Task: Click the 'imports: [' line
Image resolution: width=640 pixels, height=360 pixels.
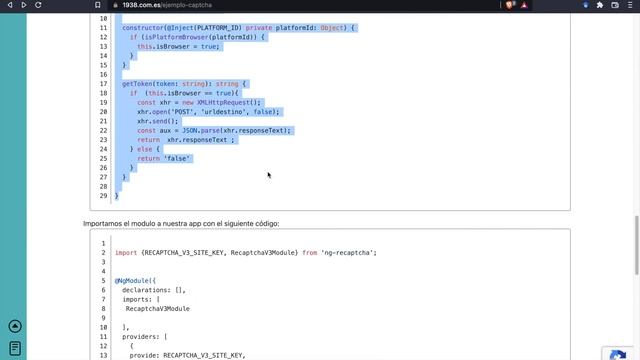Action: [x=141, y=300]
